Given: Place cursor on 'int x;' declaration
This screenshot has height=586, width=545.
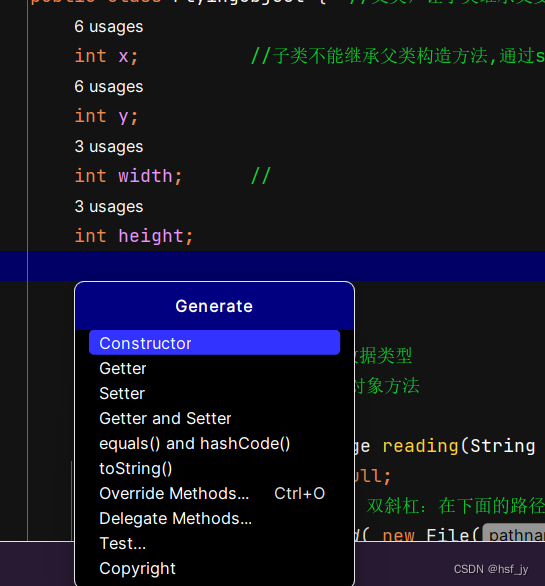Looking at the screenshot, I should [x=107, y=56].
